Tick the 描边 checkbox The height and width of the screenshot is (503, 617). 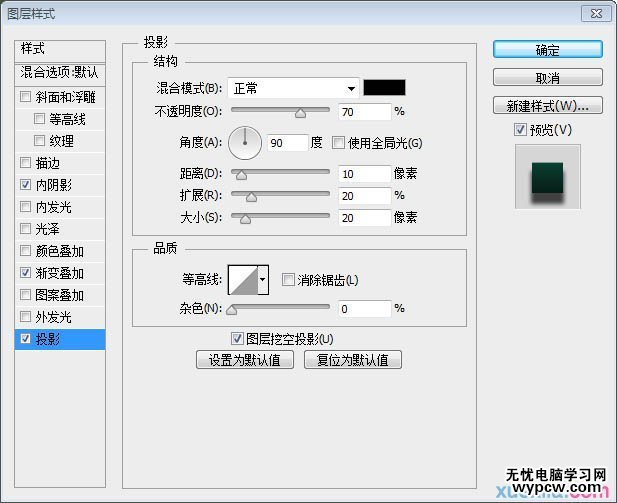coord(26,163)
